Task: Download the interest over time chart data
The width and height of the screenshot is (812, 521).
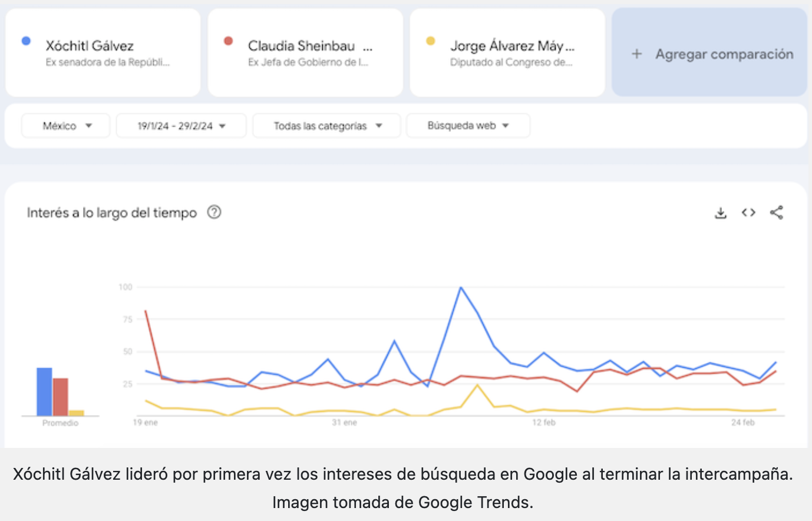Action: tap(720, 213)
